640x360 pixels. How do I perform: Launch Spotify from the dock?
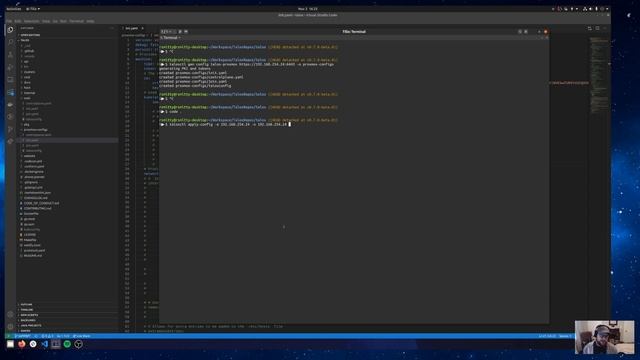[x=67, y=344]
